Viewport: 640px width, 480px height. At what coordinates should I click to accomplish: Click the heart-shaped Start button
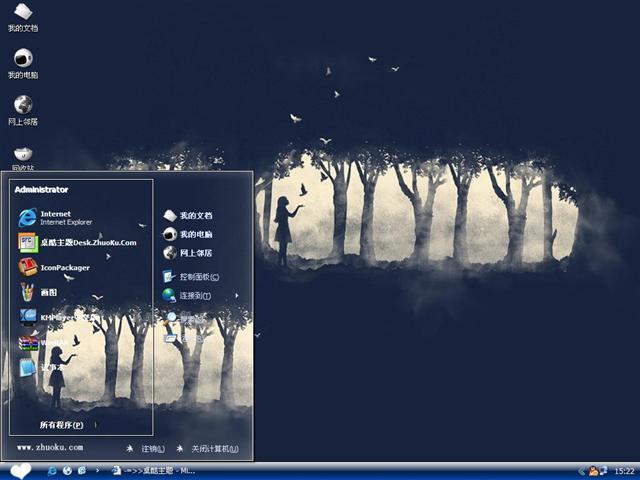[x=20, y=471]
